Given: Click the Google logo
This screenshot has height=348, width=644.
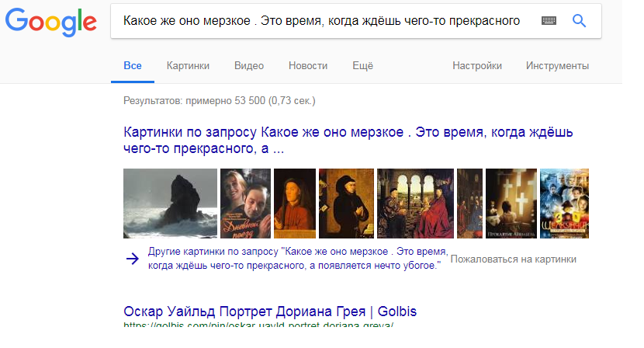Looking at the screenshot, I should pos(51,22).
